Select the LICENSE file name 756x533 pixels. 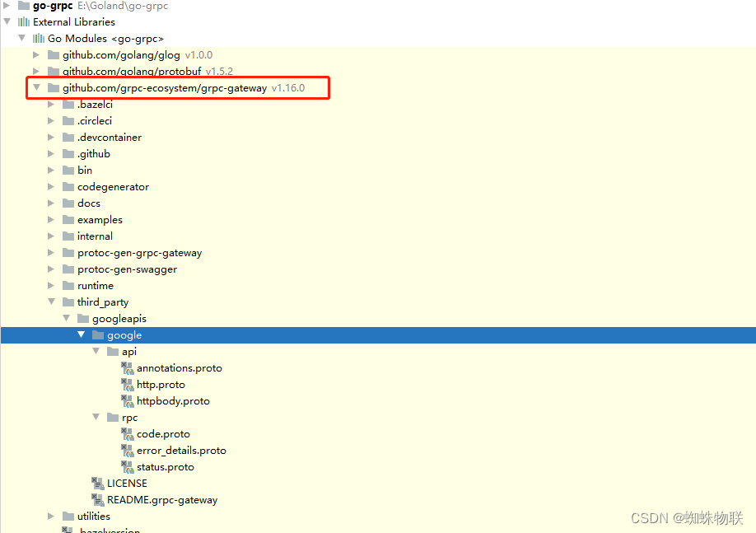click(x=128, y=484)
